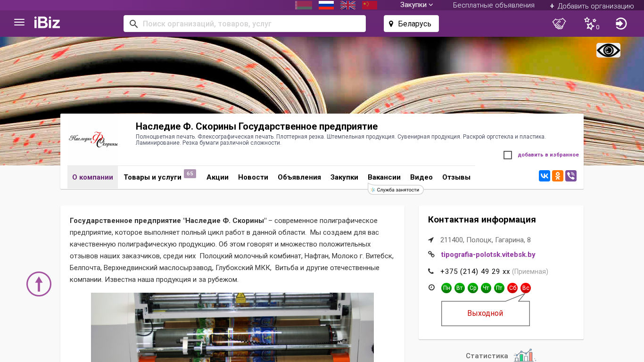The width and height of the screenshot is (644, 362).
Task: Click the Статистика label
Action: click(x=487, y=356)
